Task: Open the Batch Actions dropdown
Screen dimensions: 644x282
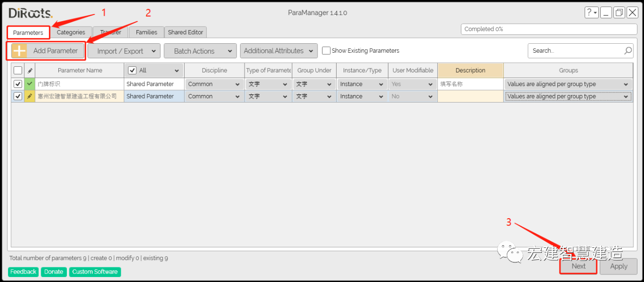Action: tap(200, 51)
